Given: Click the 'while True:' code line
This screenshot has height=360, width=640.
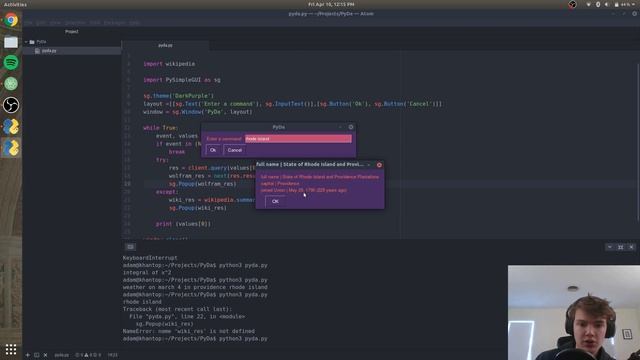Looking at the screenshot, I should click(x=160, y=128).
